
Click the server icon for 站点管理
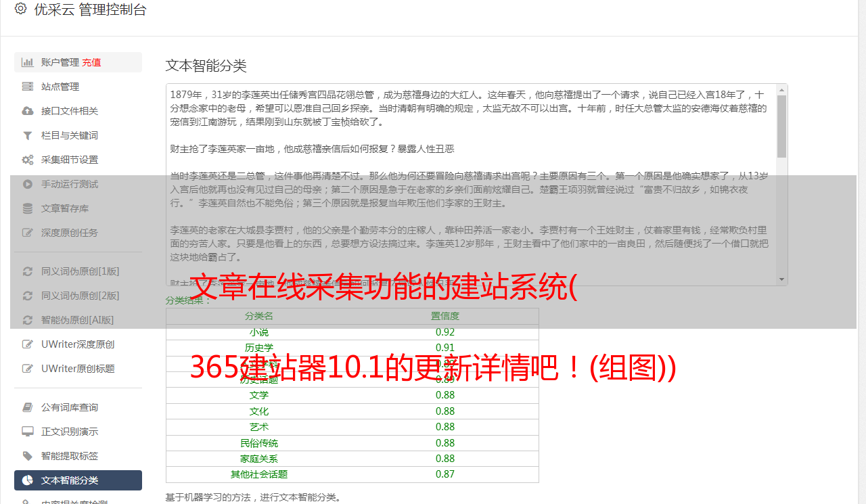(x=28, y=87)
